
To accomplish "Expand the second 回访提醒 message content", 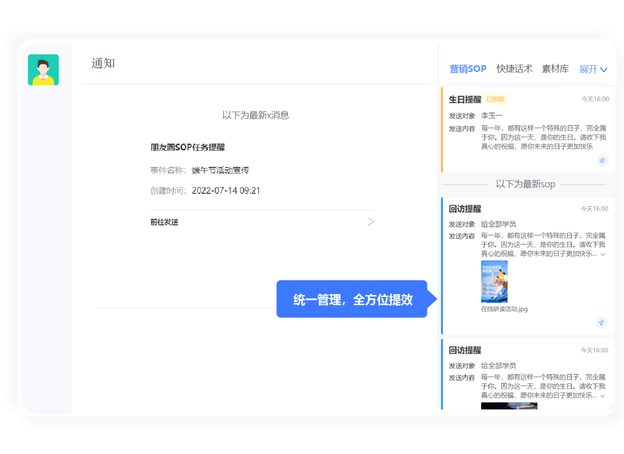I will click(x=603, y=396).
